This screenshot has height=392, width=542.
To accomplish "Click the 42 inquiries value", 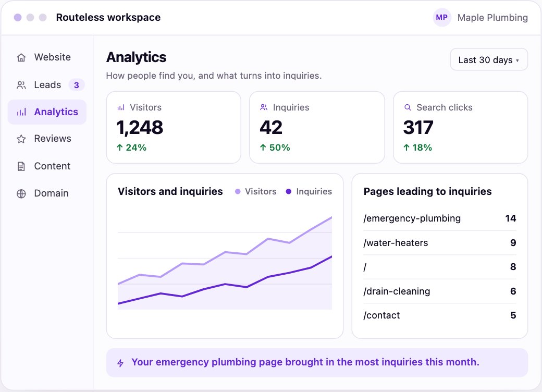I will (x=271, y=128).
